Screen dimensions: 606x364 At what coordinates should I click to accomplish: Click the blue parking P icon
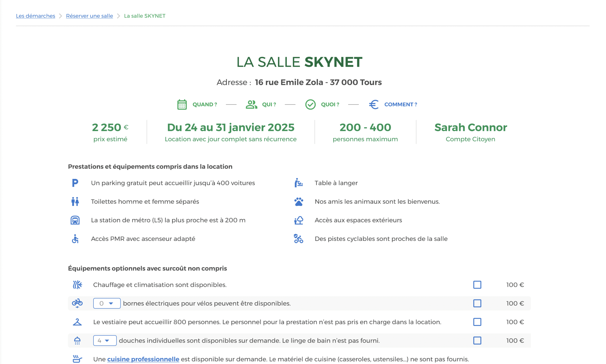75,183
